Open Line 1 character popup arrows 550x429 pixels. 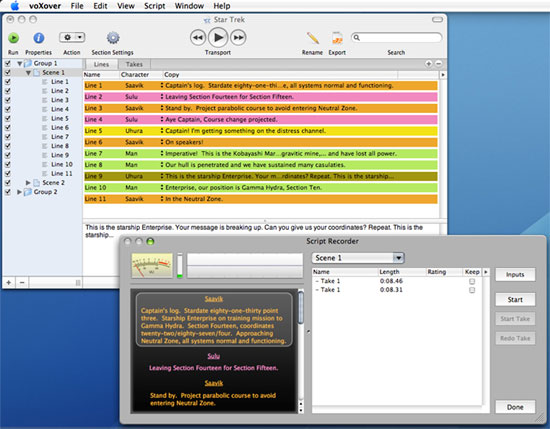pos(162,85)
